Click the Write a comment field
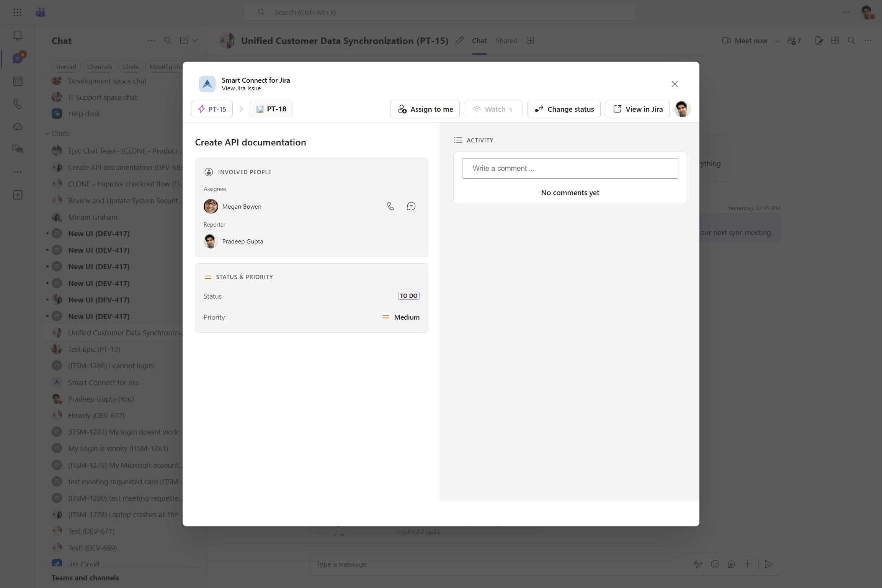This screenshot has height=588, width=882. pyautogui.click(x=570, y=168)
